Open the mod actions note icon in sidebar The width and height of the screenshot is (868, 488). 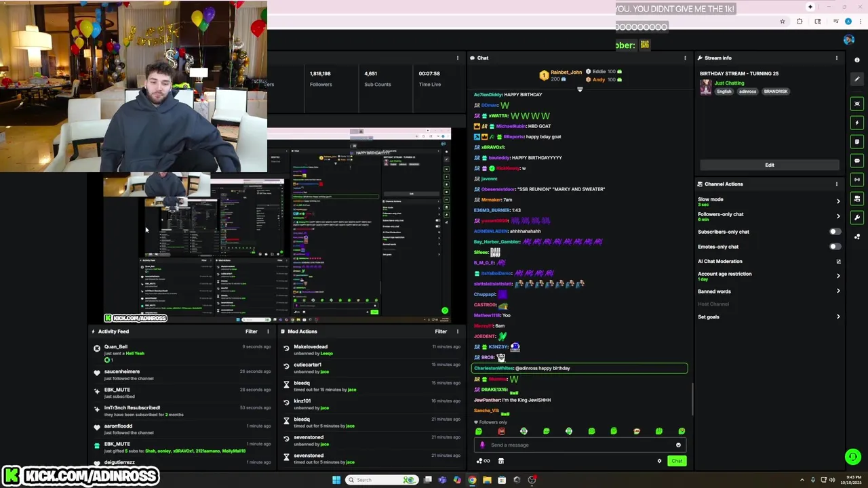[857, 142]
